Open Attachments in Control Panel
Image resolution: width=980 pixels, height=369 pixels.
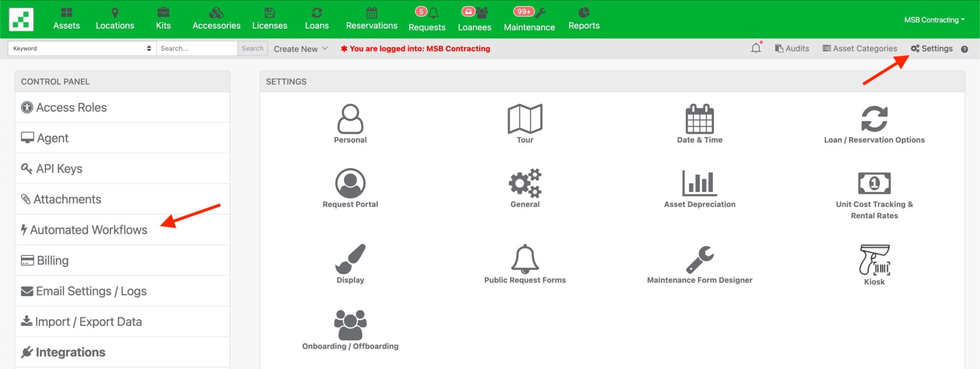[122, 199]
